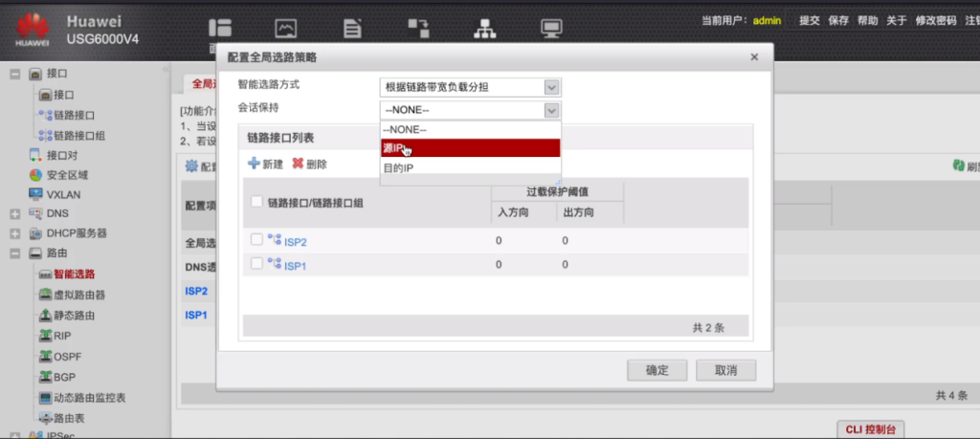Click the 接口对 icon in sidebar
Image resolution: width=980 pixels, height=439 pixels.
35,155
